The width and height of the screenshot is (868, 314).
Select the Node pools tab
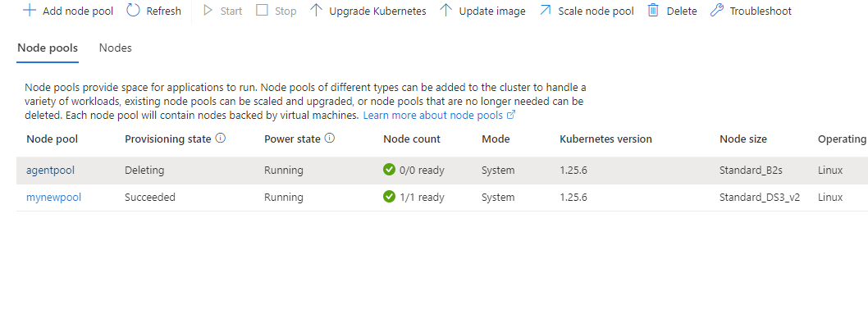[48, 48]
